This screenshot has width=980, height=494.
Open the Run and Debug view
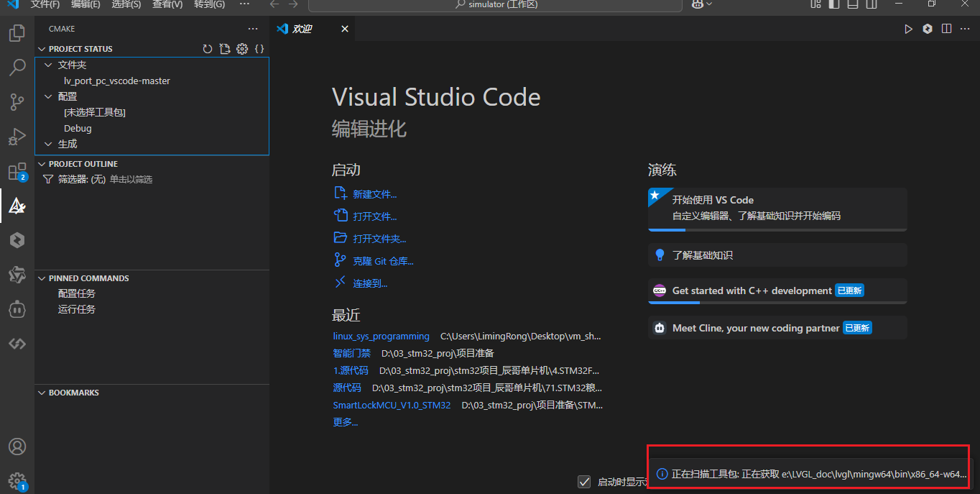pyautogui.click(x=17, y=137)
